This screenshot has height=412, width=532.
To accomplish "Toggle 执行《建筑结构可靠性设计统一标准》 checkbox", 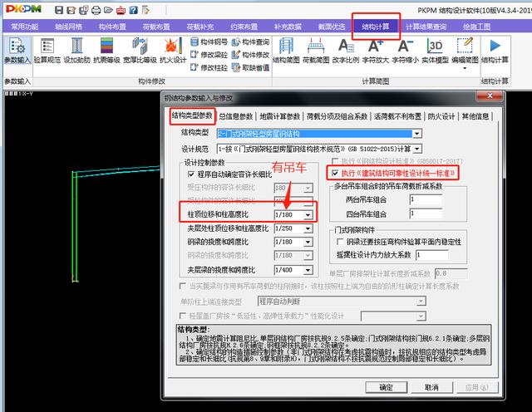I will click(x=335, y=173).
